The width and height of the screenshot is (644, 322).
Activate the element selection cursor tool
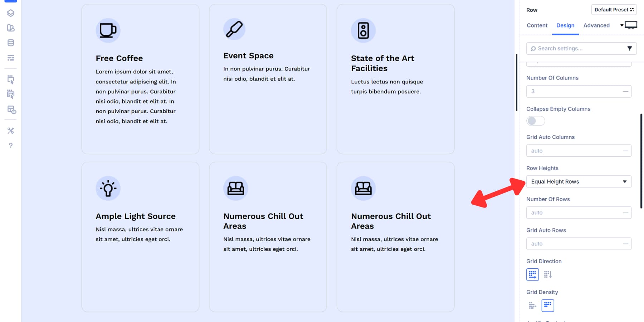[x=10, y=80]
